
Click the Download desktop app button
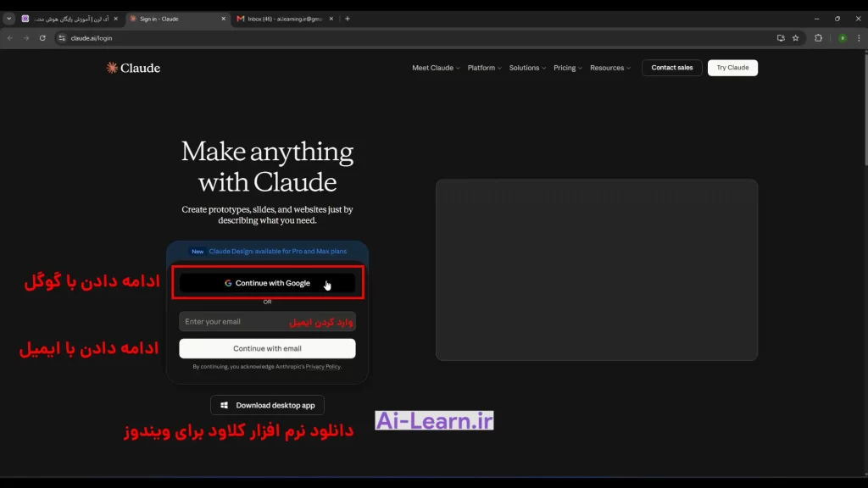[x=267, y=406]
